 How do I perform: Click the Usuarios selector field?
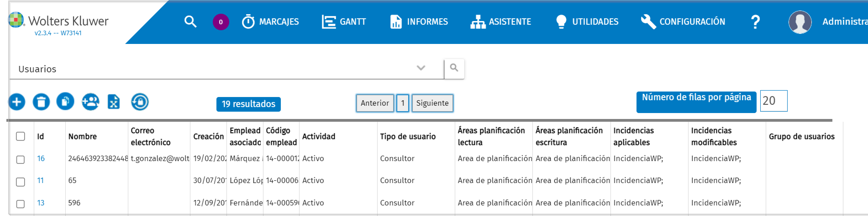click(226, 69)
